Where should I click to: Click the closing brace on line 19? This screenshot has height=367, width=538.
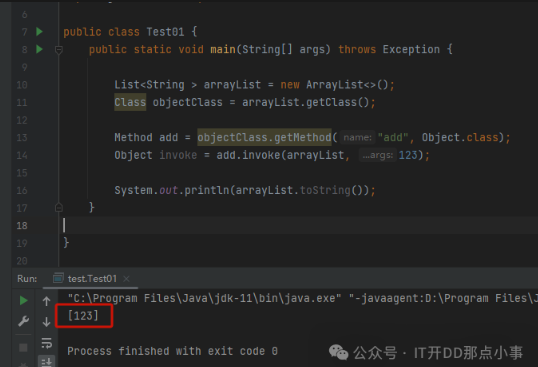click(x=66, y=242)
